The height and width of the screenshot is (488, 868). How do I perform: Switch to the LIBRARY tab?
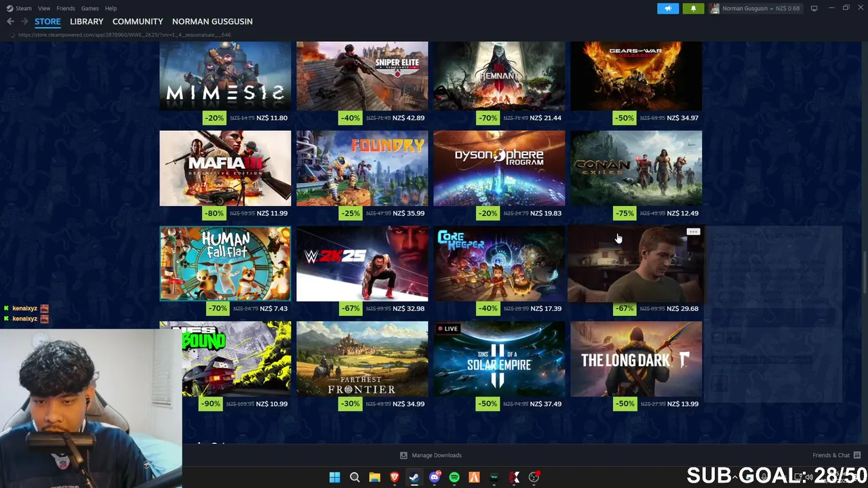click(x=87, y=22)
